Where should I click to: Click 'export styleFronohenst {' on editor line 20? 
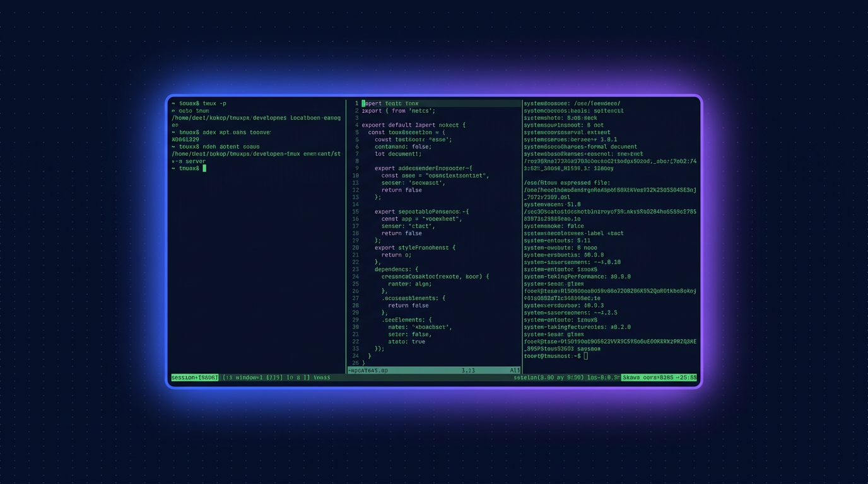pos(415,248)
